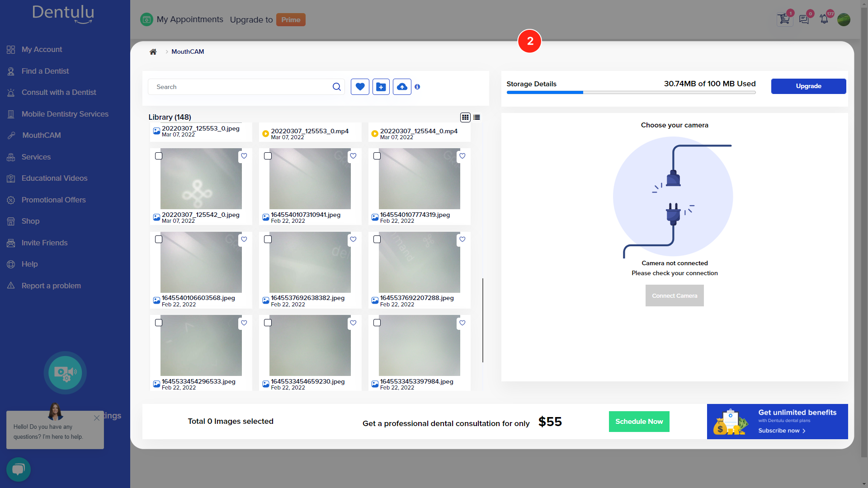Toggle checkbox on 1645540106603568.jpeg
The image size is (868, 488).
pos(159,239)
